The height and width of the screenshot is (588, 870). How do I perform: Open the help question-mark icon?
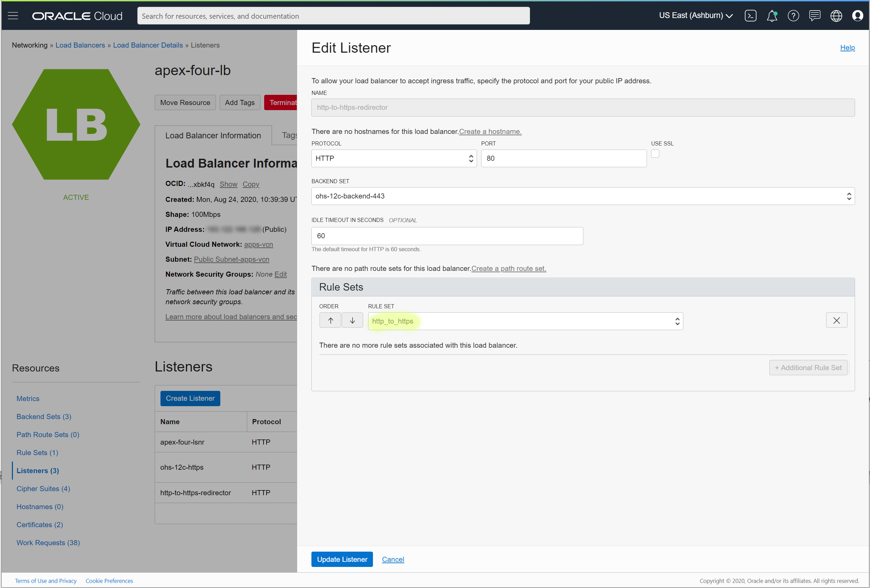tap(793, 15)
